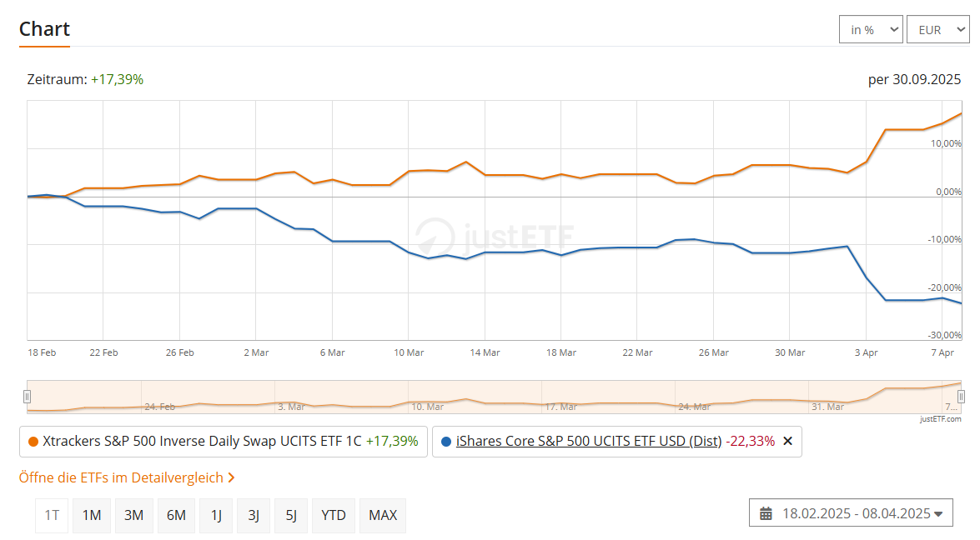The image size is (980, 540).
Task: Select the 1T time range
Action: coord(52,515)
